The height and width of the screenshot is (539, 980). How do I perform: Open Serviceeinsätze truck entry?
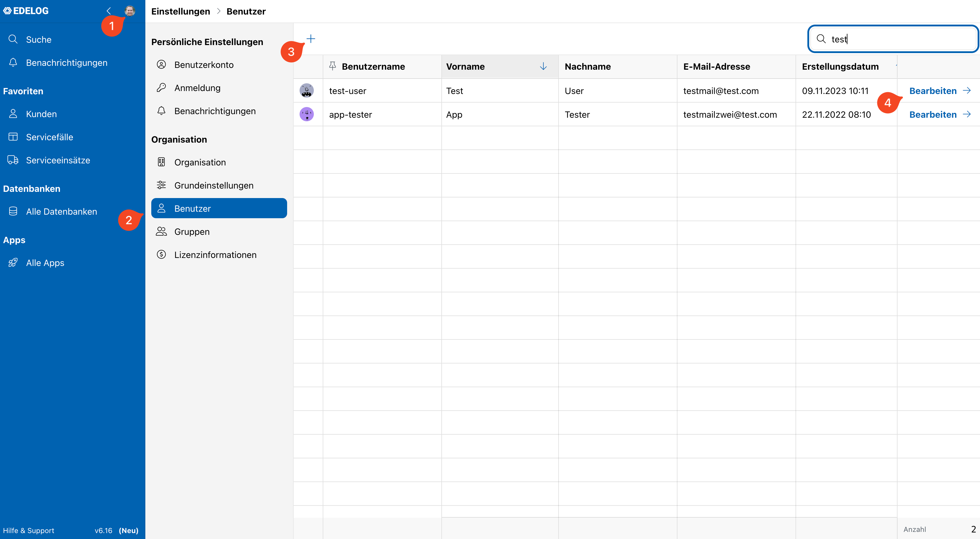click(x=72, y=160)
